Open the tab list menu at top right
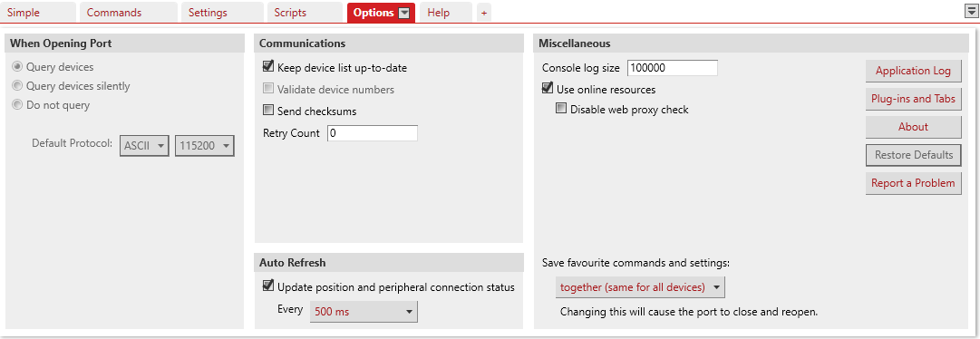This screenshot has height=339, width=980. point(971,11)
